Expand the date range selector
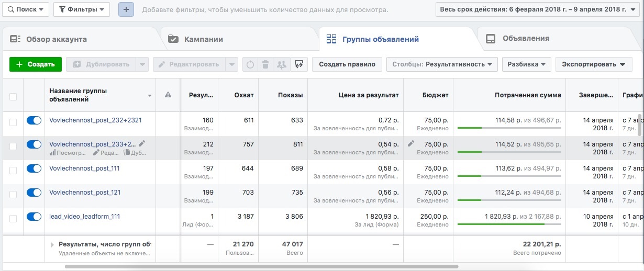Image resolution: width=644 pixels, height=271 pixels. click(x=538, y=9)
